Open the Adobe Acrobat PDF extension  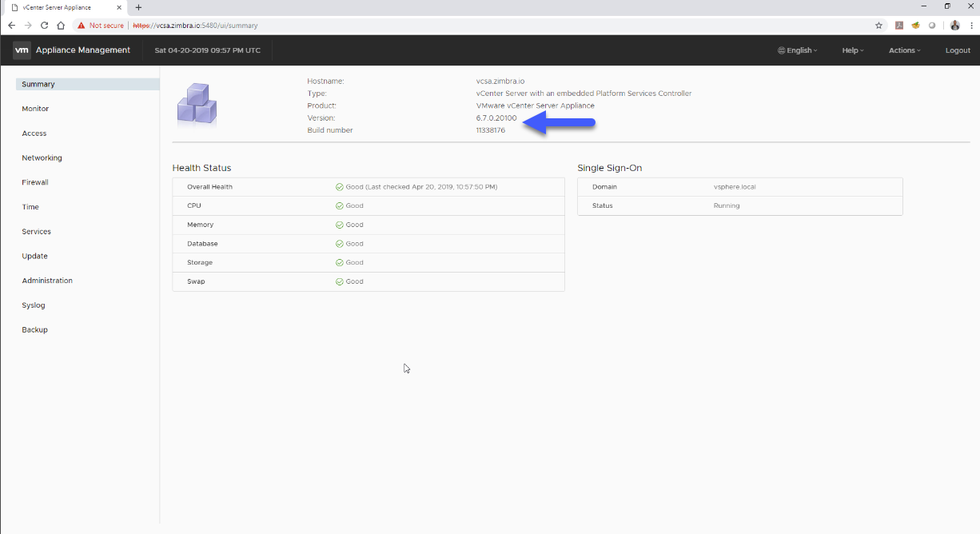(x=898, y=26)
